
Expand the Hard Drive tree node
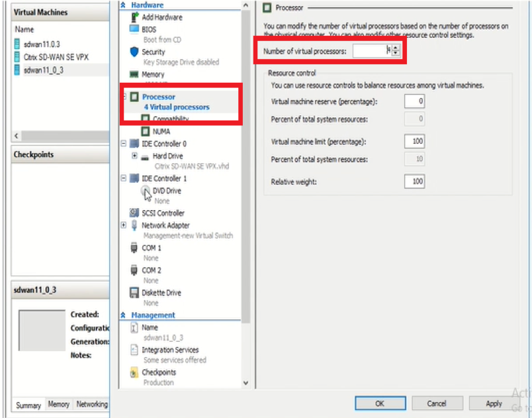tap(134, 156)
